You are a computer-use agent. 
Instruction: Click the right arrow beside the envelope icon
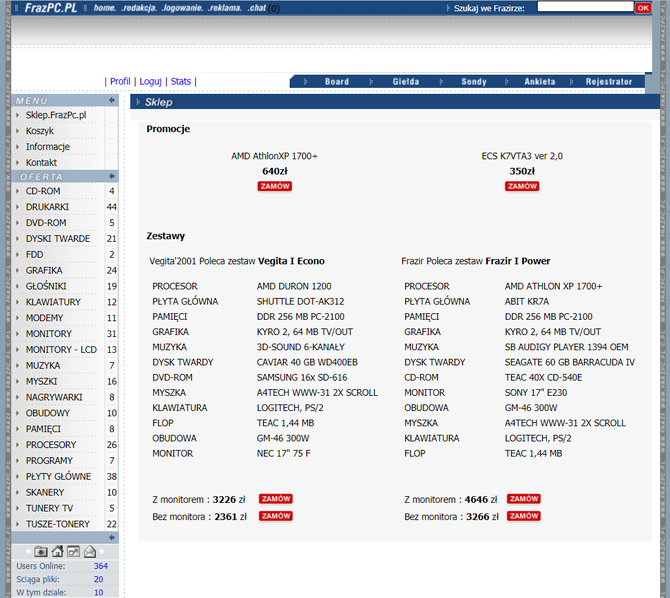pyautogui.click(x=102, y=551)
